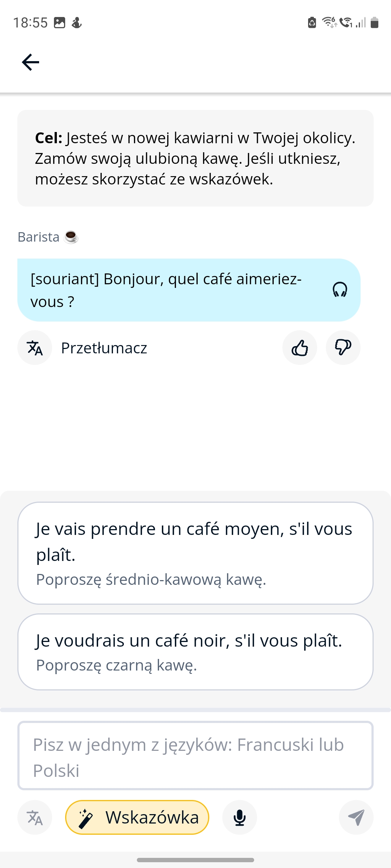Viewport: 391px width, 868px height.
Task: Click the translate icon beside Przetłumacz
Action: [x=35, y=348]
